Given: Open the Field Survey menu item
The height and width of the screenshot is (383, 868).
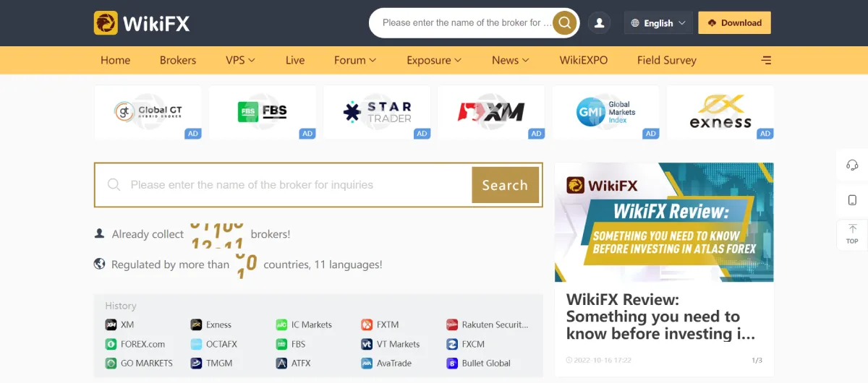Looking at the screenshot, I should 667,60.
